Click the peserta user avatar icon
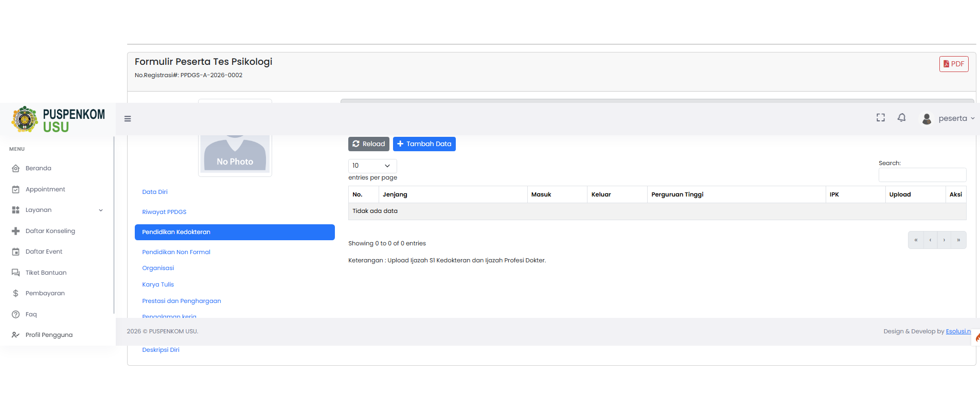The image size is (980, 393). 926,119
